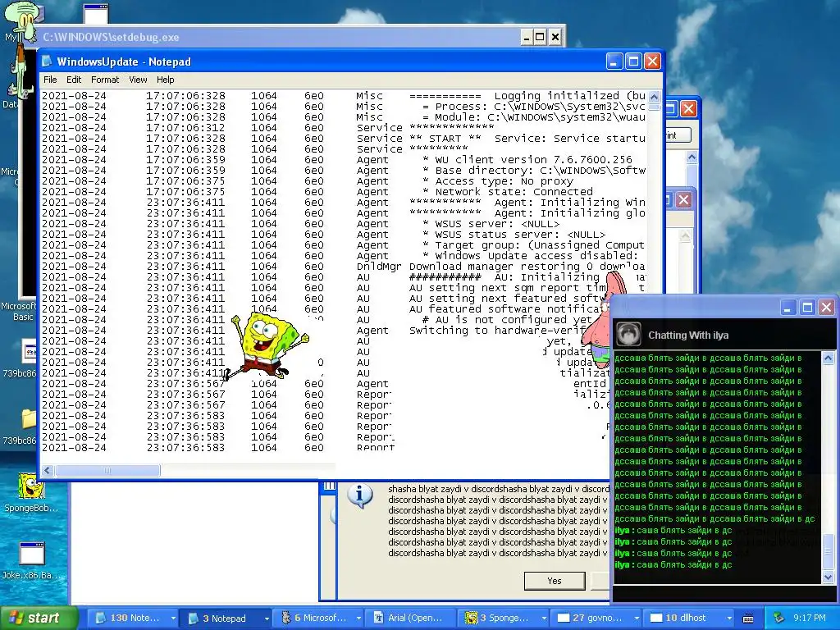The height and width of the screenshot is (630, 840).
Task: Minimize the WindowsUpdate Notepad window
Action: click(x=614, y=62)
